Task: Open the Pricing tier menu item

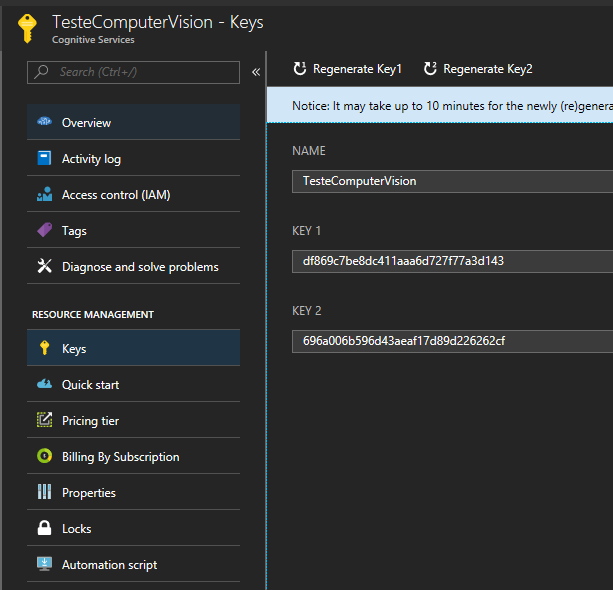Action: [x=133, y=420]
